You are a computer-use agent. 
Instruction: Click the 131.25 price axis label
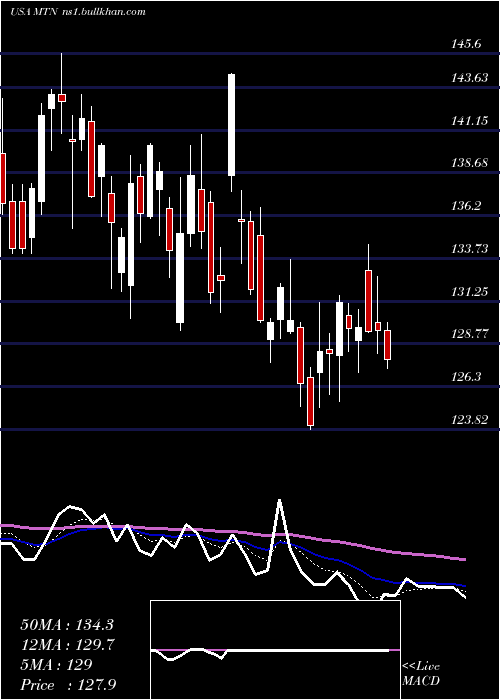(x=470, y=292)
